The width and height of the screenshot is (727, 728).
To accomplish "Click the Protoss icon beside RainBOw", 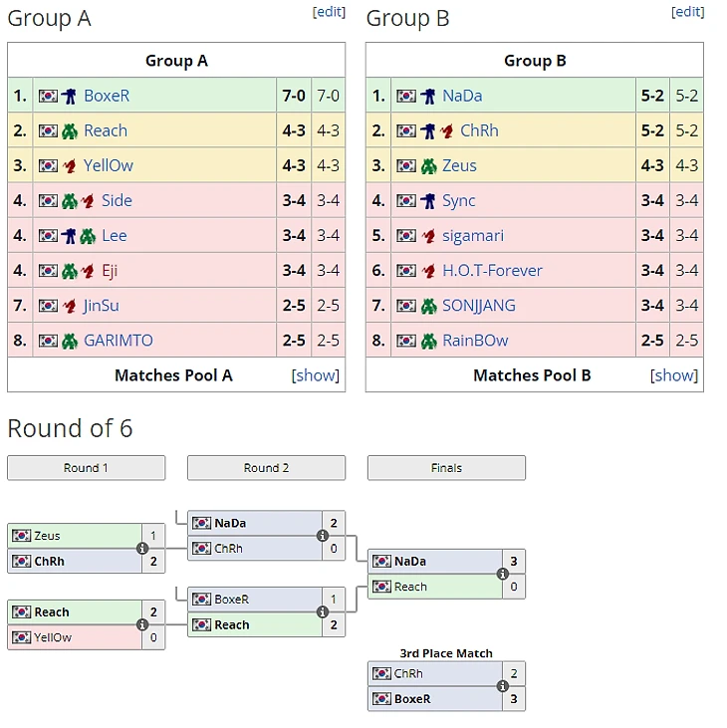I will point(428,342).
